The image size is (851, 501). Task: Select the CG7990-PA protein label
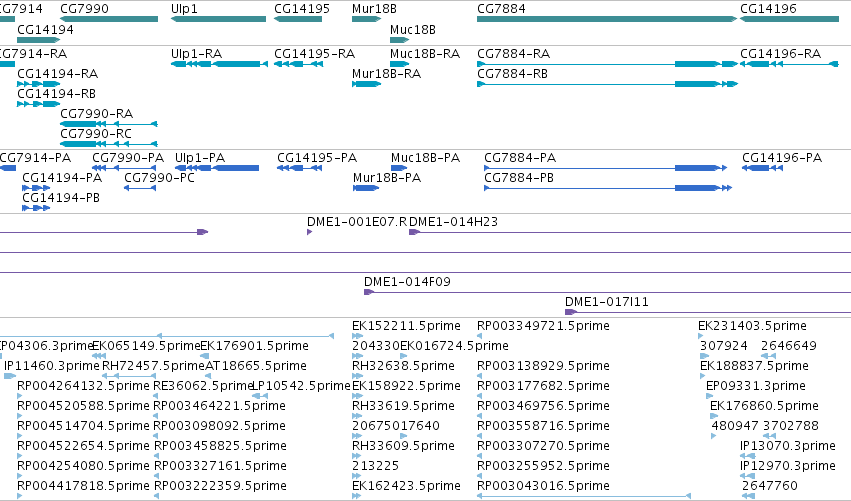tap(128, 158)
